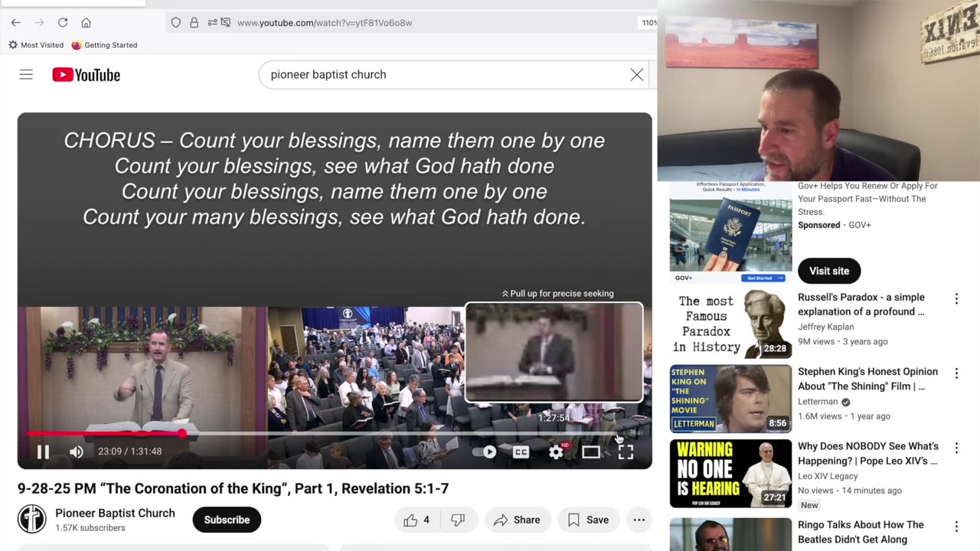Screen dimensions: 980x551
Task: Click the 110% zoom level indicator
Action: coord(648,23)
